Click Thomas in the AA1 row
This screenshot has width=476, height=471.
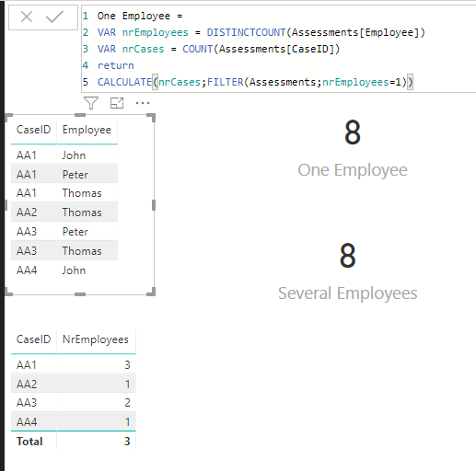click(82, 193)
